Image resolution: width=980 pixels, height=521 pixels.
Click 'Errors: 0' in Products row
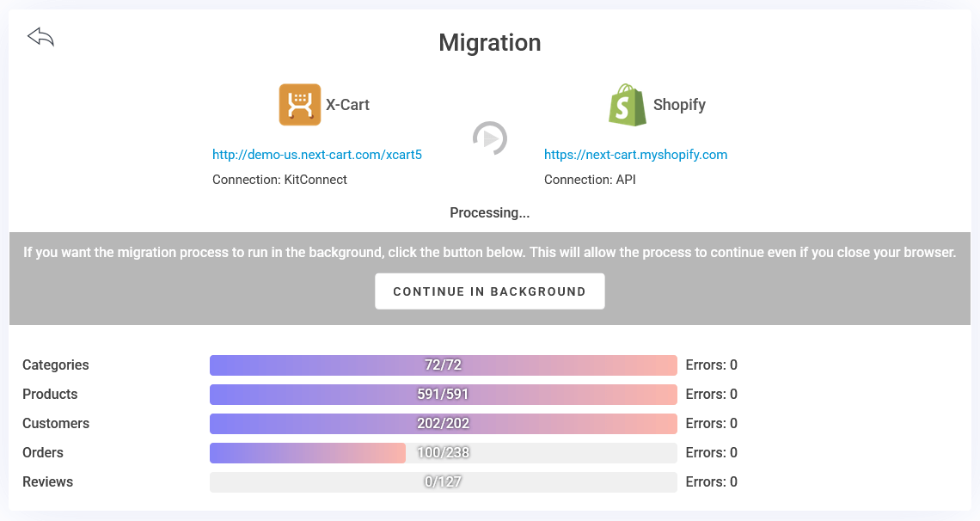tap(711, 394)
